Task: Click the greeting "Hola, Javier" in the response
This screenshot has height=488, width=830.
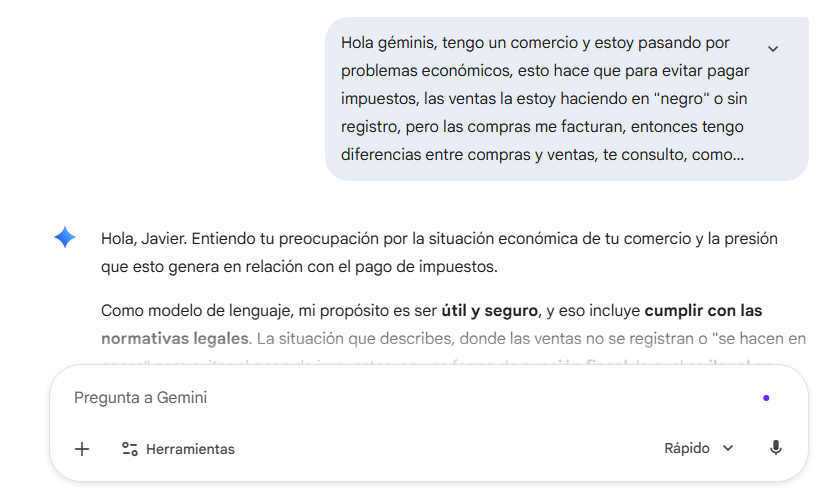Action: (x=143, y=239)
